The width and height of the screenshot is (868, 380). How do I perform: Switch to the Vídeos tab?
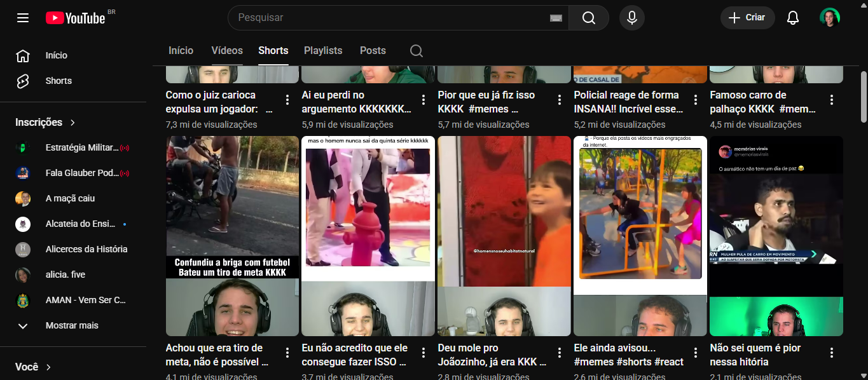227,51
